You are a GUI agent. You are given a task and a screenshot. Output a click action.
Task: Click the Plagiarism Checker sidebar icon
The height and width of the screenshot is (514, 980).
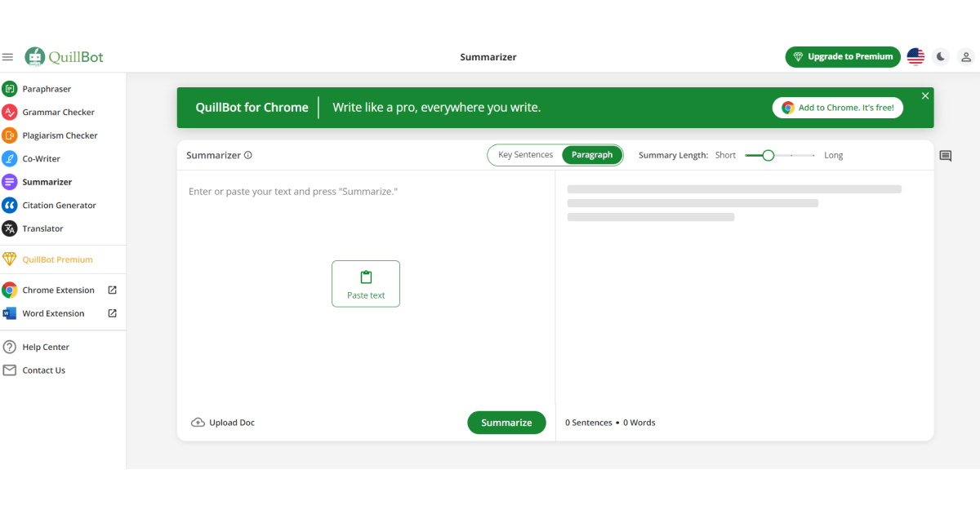[10, 135]
